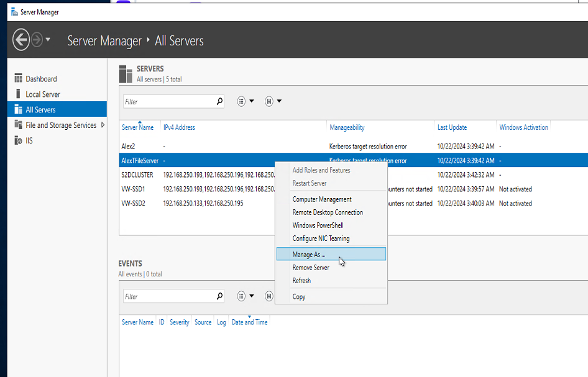This screenshot has width=588, height=377.
Task: Sort servers by Server Name column
Action: 137,127
